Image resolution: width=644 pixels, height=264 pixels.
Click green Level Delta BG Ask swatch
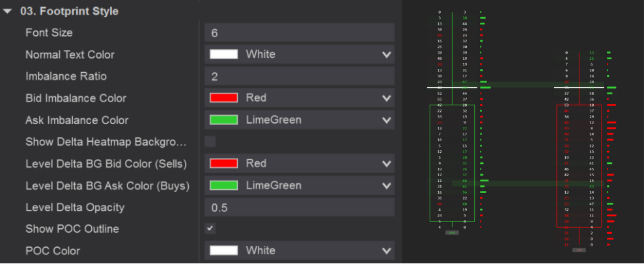point(223,185)
